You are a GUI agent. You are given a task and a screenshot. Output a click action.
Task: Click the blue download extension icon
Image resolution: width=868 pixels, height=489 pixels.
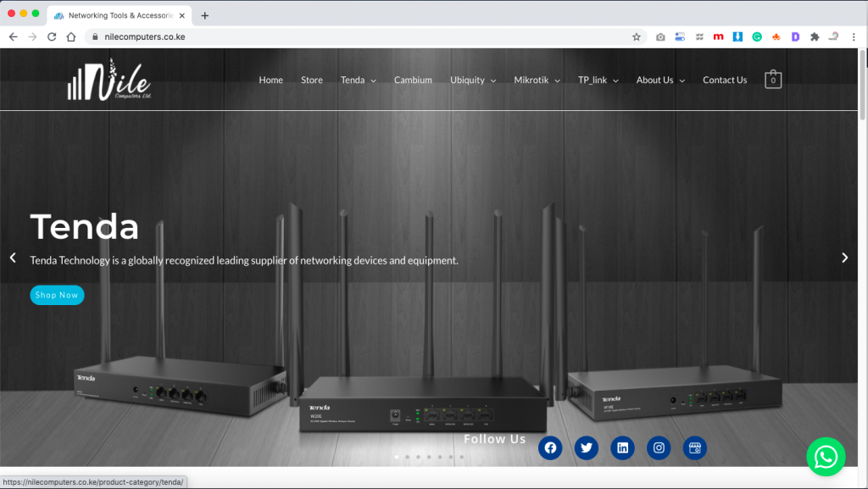click(x=737, y=37)
